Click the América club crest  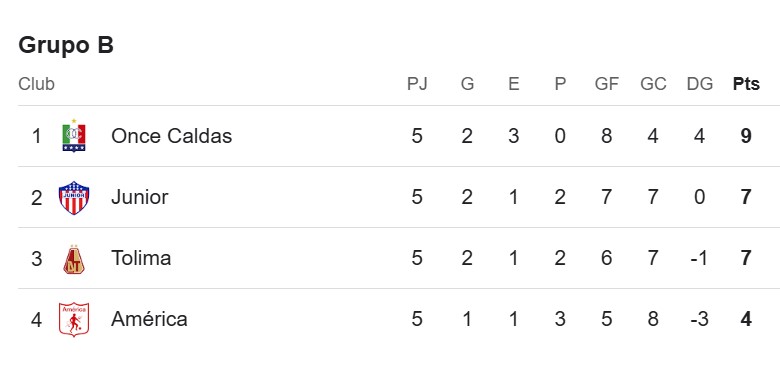point(74,319)
